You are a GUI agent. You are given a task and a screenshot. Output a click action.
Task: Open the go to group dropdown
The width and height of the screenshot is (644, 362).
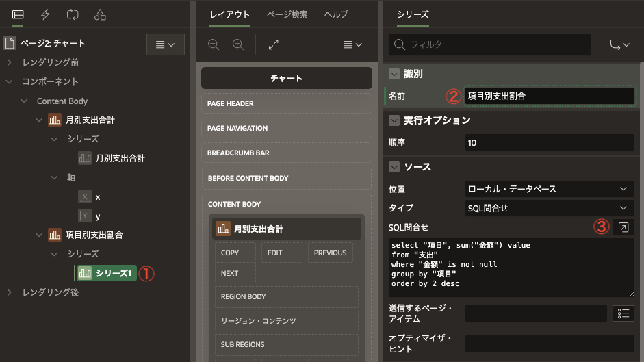click(x=620, y=44)
